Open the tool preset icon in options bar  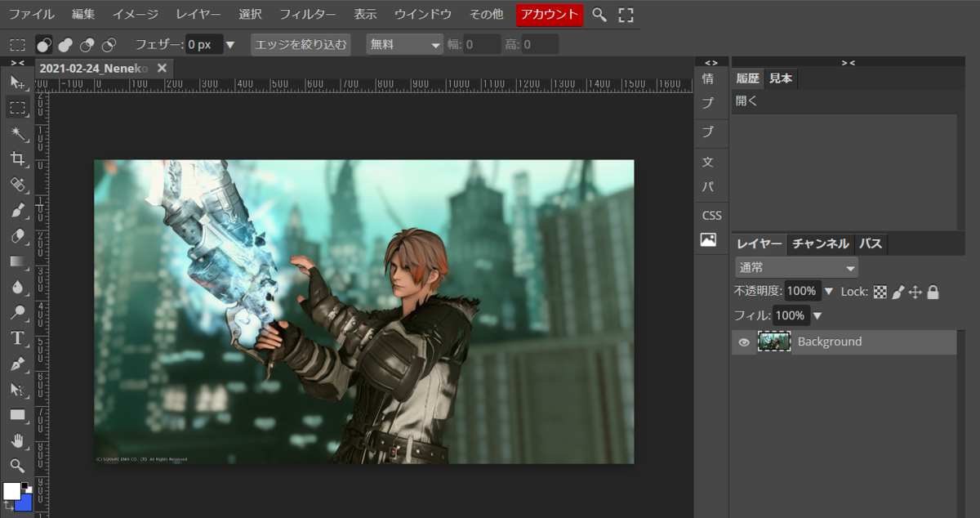tap(17, 44)
